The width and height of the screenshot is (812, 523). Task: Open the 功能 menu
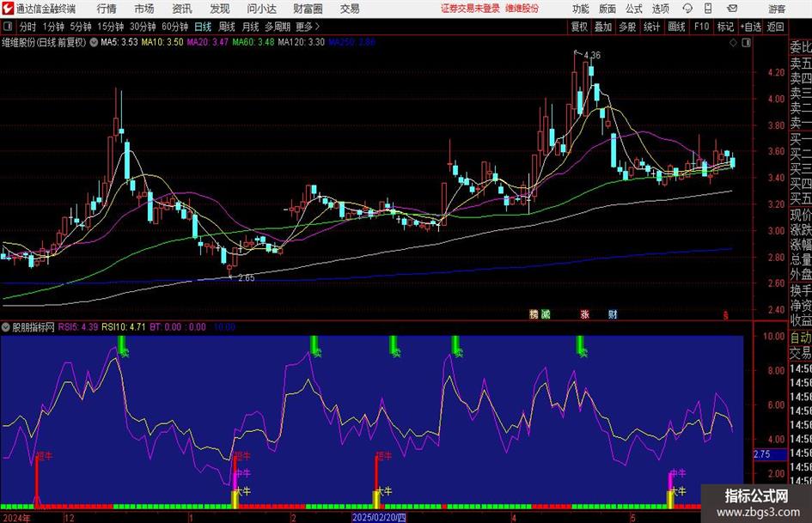(x=581, y=9)
